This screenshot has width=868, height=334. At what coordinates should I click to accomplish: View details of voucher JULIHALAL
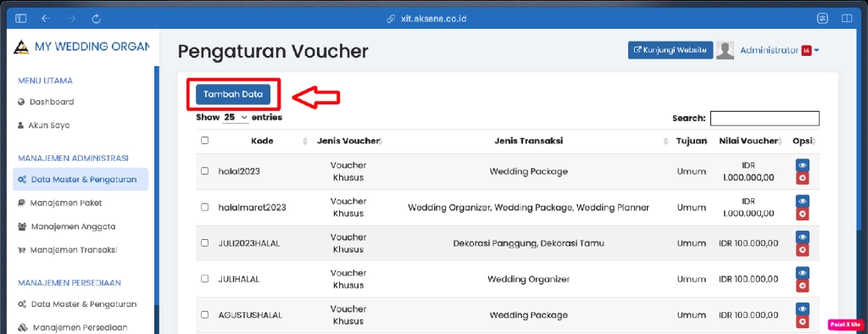(x=802, y=272)
